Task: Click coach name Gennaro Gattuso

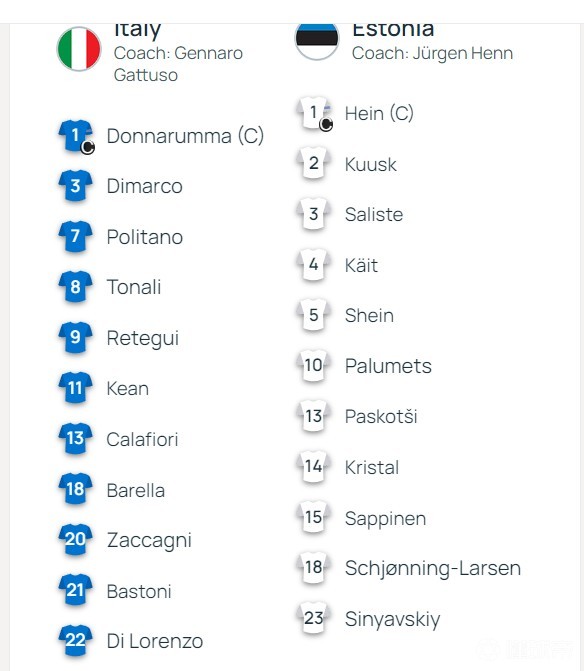Action: click(178, 64)
